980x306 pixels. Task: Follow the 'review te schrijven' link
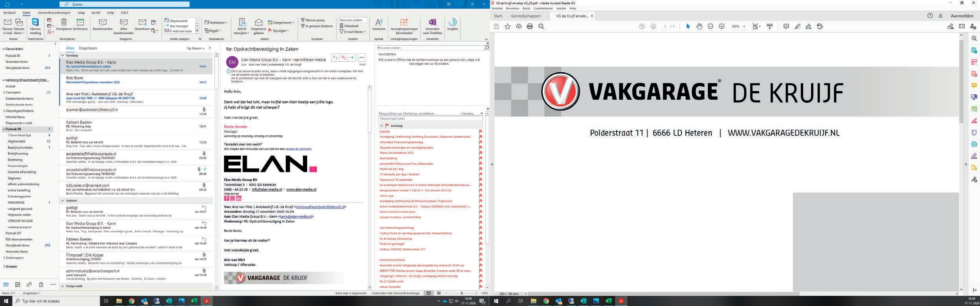pyautogui.click(x=299, y=149)
